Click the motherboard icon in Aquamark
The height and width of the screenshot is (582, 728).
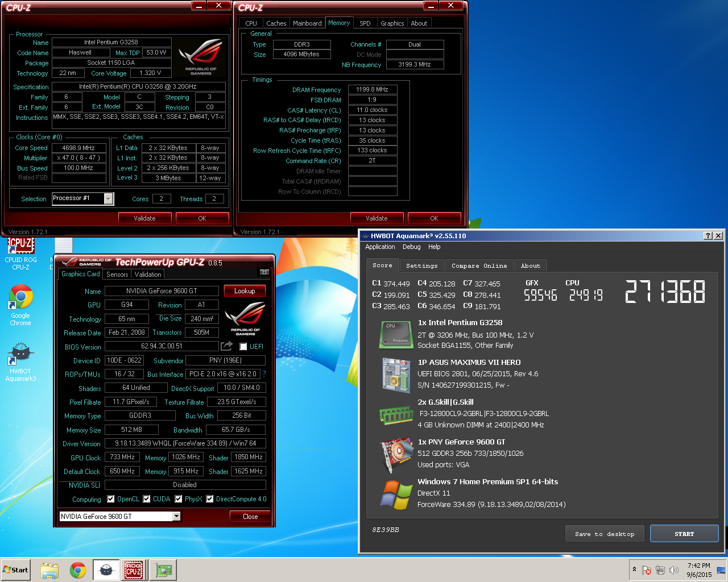396,375
